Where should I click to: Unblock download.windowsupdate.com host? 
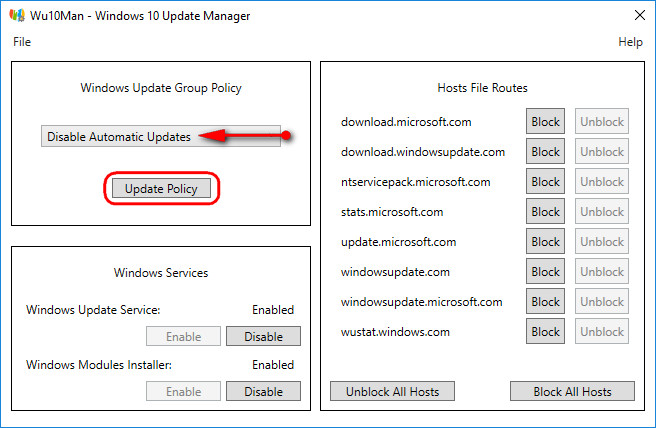click(x=602, y=151)
